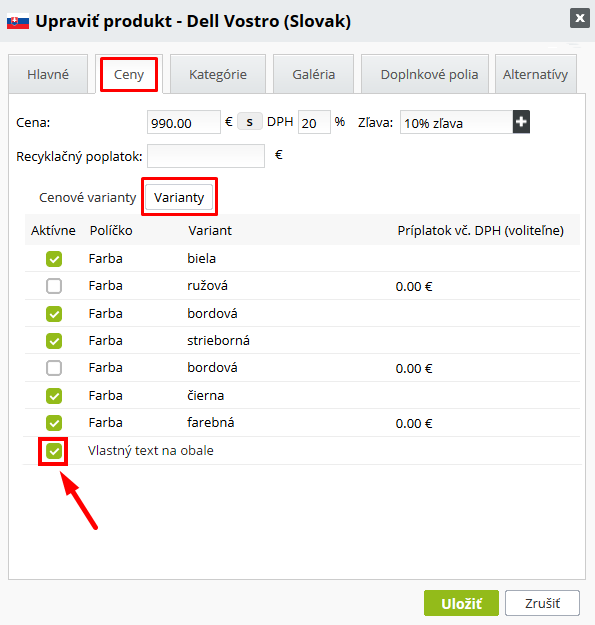Click the Slovak flag icon in title

tap(18, 22)
